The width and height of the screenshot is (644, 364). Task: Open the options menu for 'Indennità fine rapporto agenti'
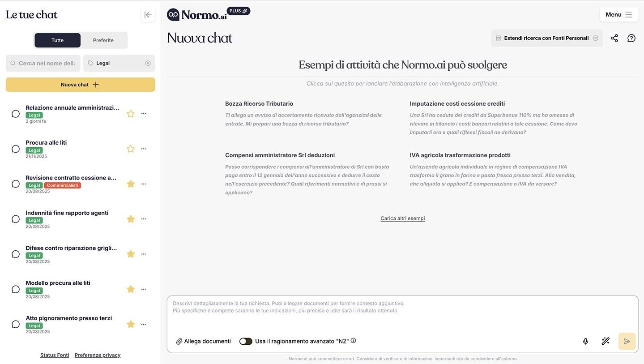[x=143, y=218]
